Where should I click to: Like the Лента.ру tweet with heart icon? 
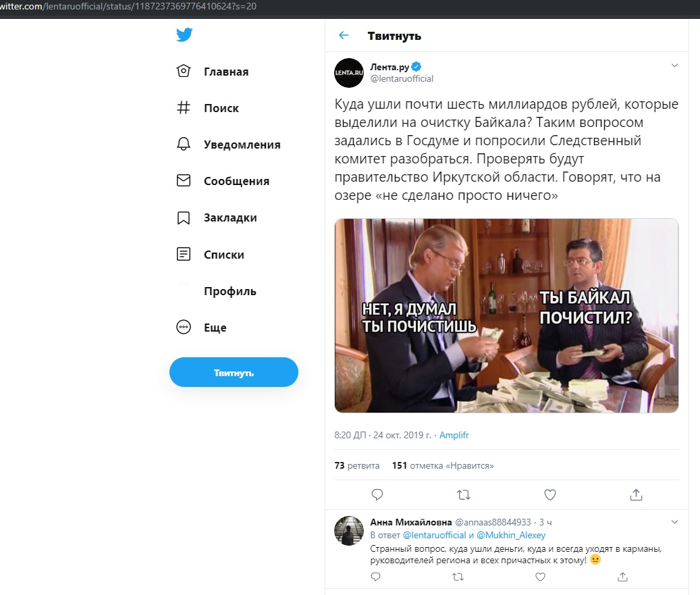click(550, 495)
